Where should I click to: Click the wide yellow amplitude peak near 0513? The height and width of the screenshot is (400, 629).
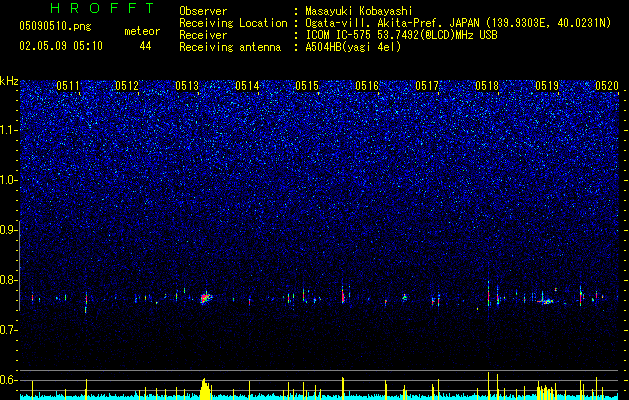point(205,388)
